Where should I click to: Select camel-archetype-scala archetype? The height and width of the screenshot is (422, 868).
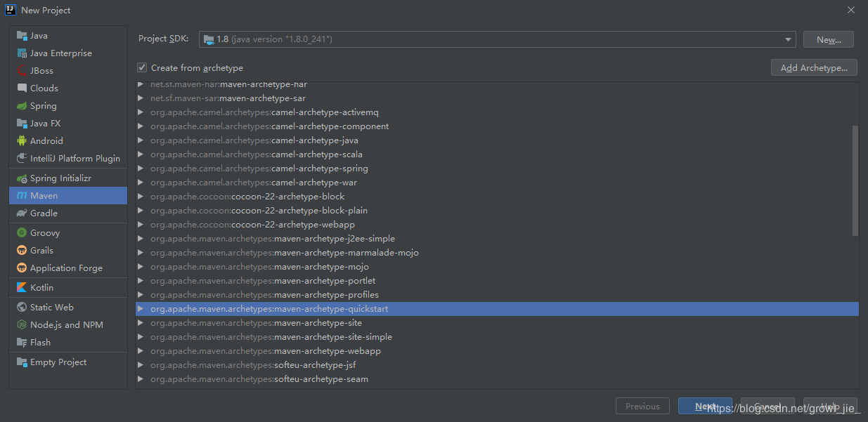pos(497,154)
